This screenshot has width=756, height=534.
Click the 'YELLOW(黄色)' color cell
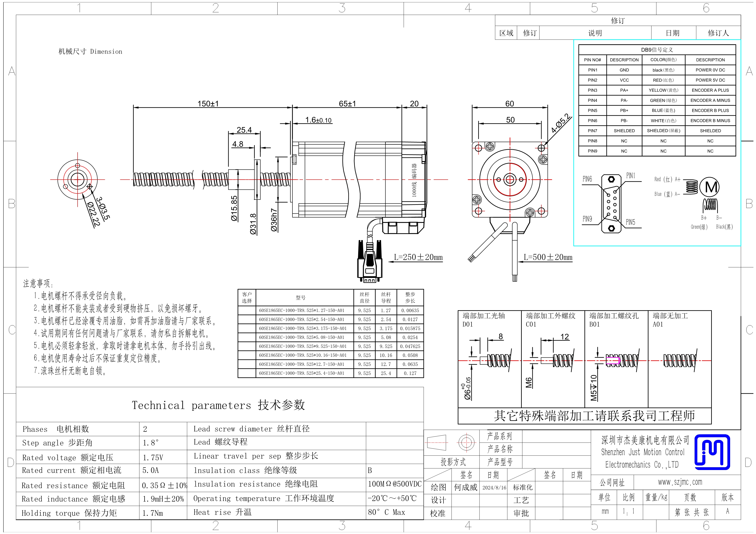[x=664, y=90]
